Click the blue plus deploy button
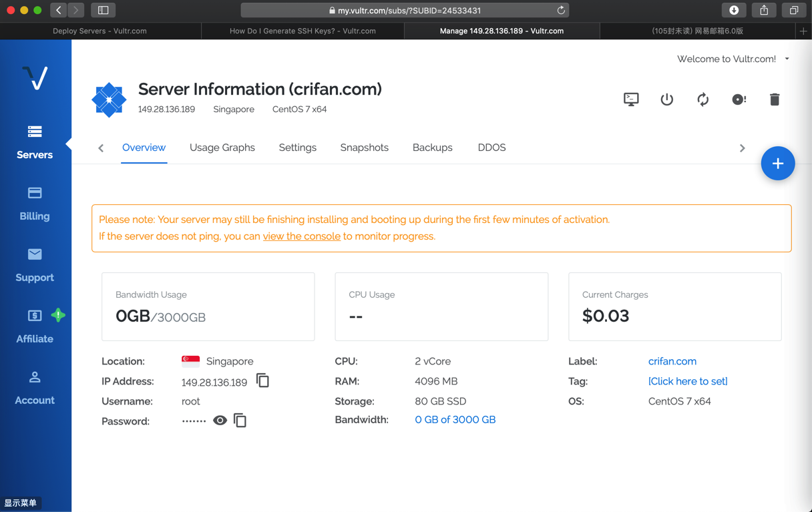812x512 pixels. click(x=778, y=164)
